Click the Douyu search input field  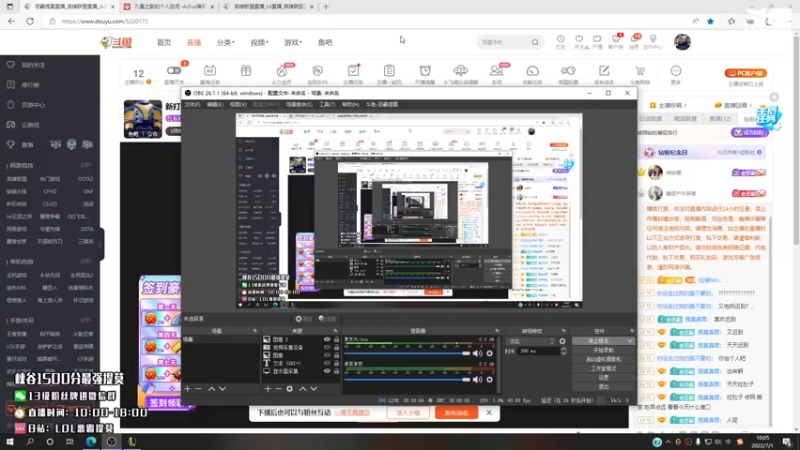(504, 42)
